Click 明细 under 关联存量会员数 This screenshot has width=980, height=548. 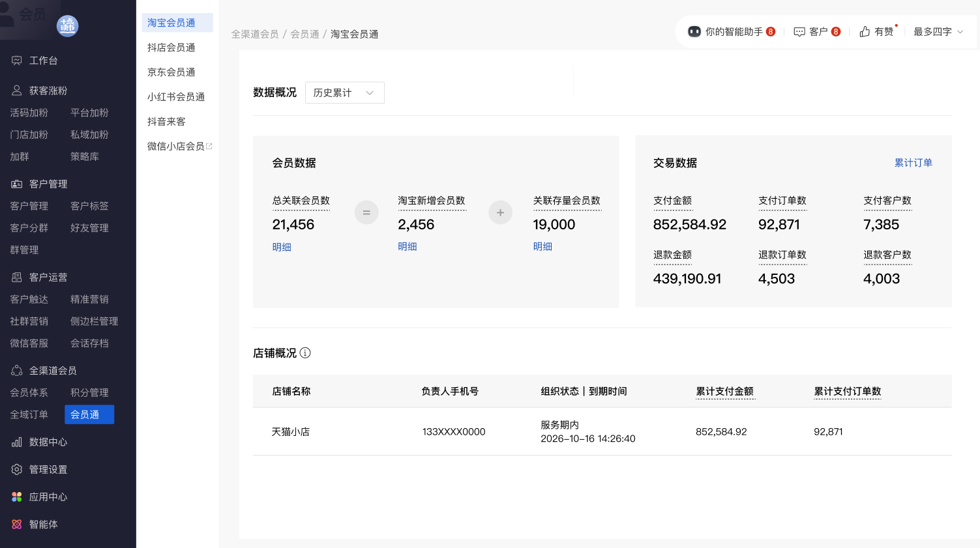(542, 246)
